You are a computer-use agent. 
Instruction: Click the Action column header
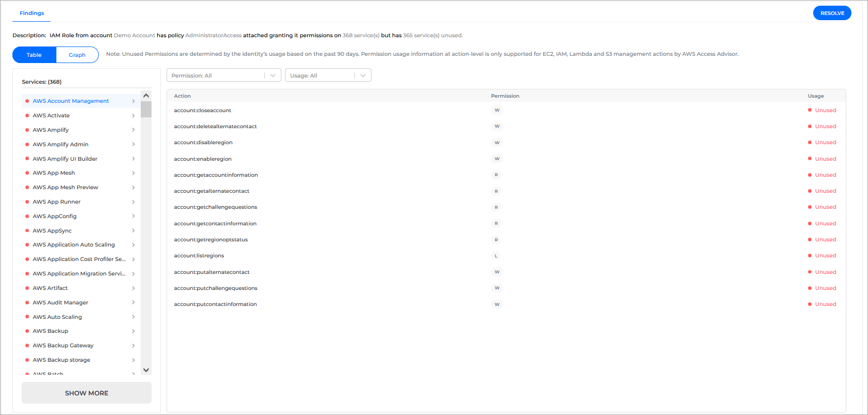pos(182,96)
